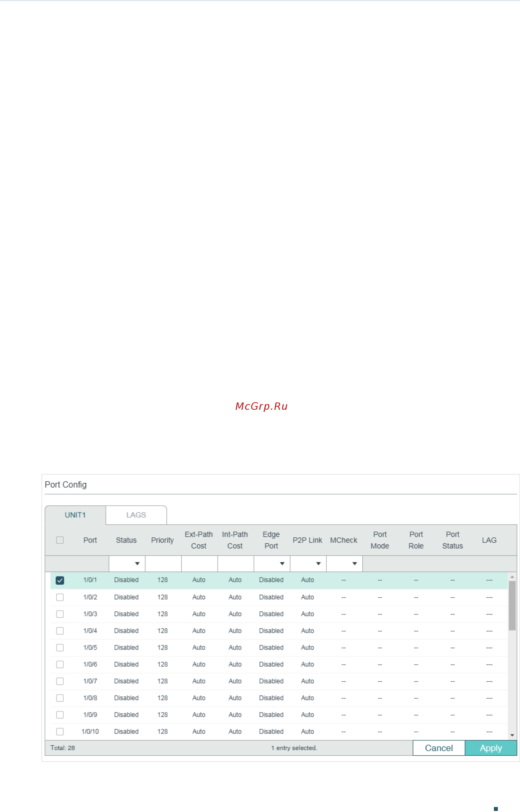Click the MCheck column header

[x=344, y=540]
